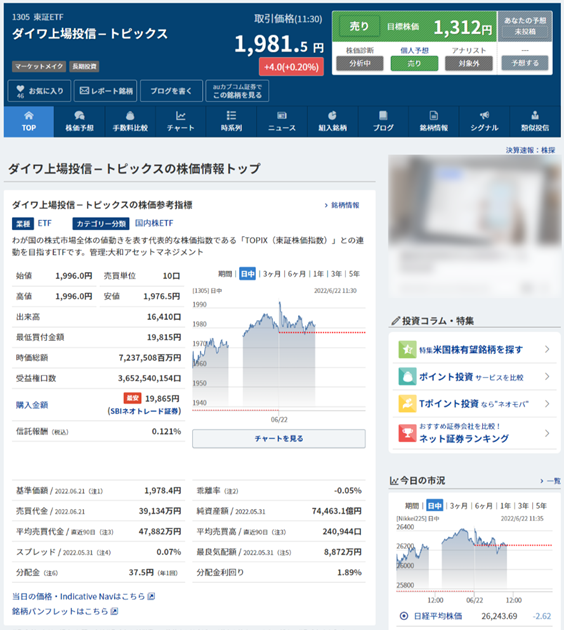Click the icon above 類似投信
The image size is (564, 630).
(535, 116)
